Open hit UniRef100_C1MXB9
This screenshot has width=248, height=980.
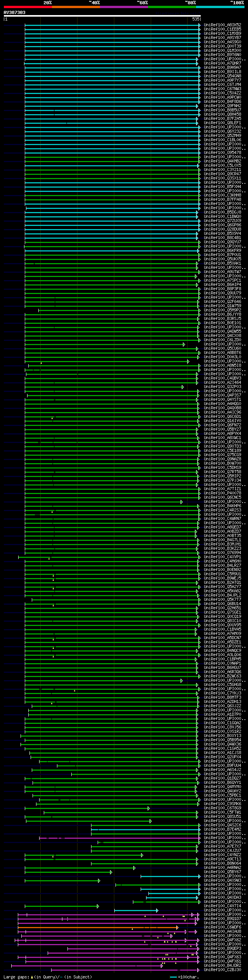(x=222, y=34)
